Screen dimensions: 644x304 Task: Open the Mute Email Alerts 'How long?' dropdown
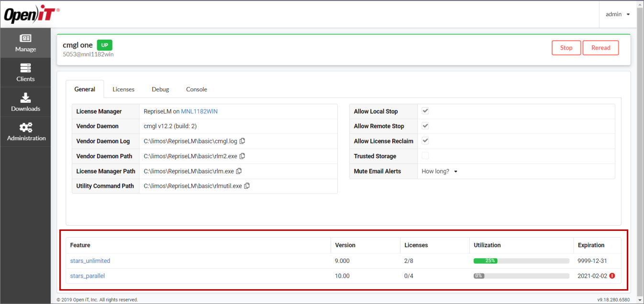tap(440, 171)
